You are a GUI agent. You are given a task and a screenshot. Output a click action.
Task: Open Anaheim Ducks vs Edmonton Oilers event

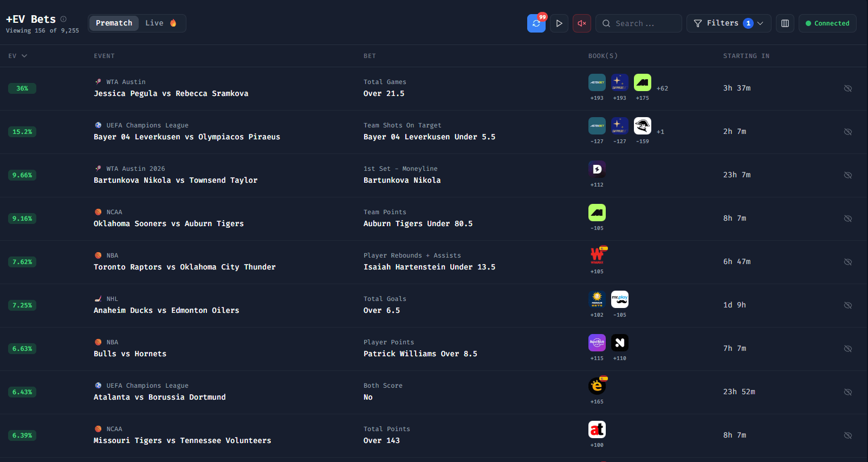[166, 310]
